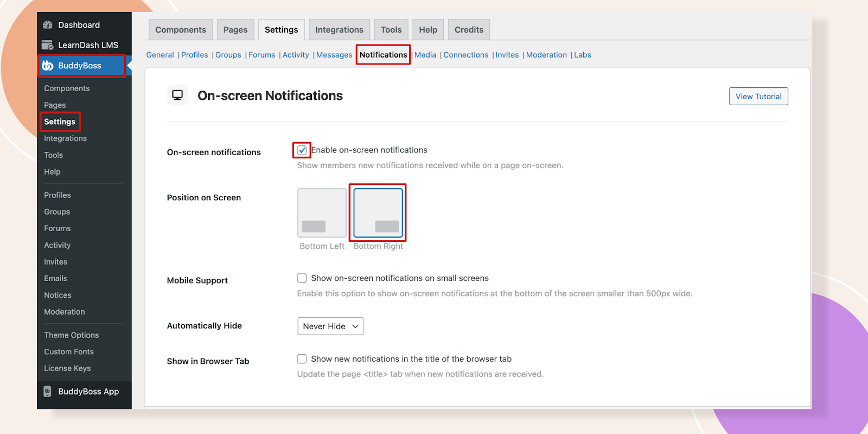
Task: Select the Bottom Right position option
Action: [378, 213]
